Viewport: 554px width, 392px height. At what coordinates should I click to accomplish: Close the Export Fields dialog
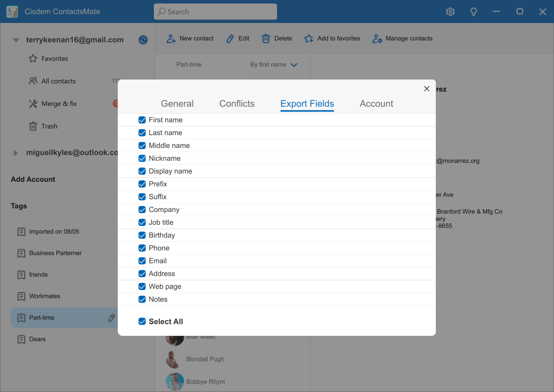(x=426, y=89)
